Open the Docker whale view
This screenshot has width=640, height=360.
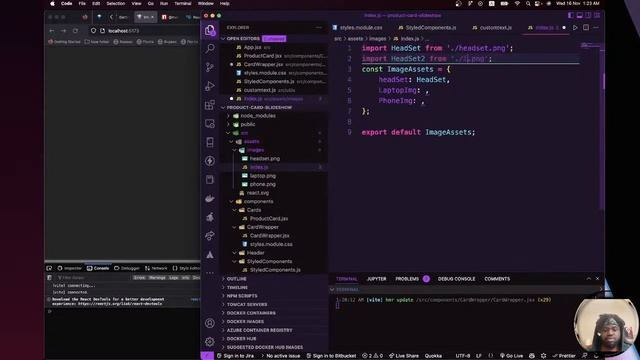(210, 198)
